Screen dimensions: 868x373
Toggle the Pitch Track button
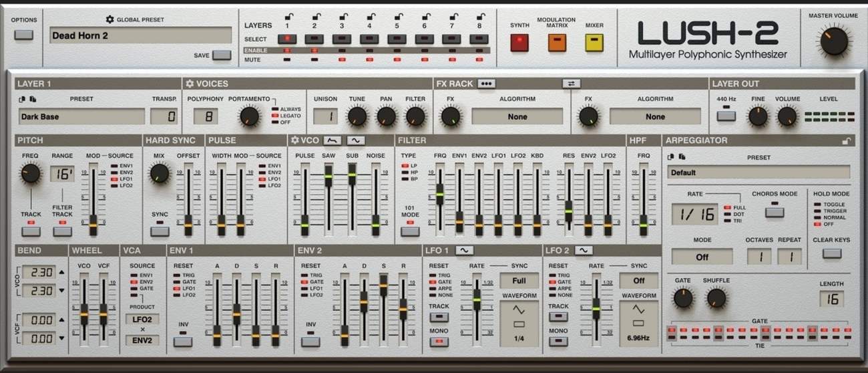pyautogui.click(x=31, y=231)
